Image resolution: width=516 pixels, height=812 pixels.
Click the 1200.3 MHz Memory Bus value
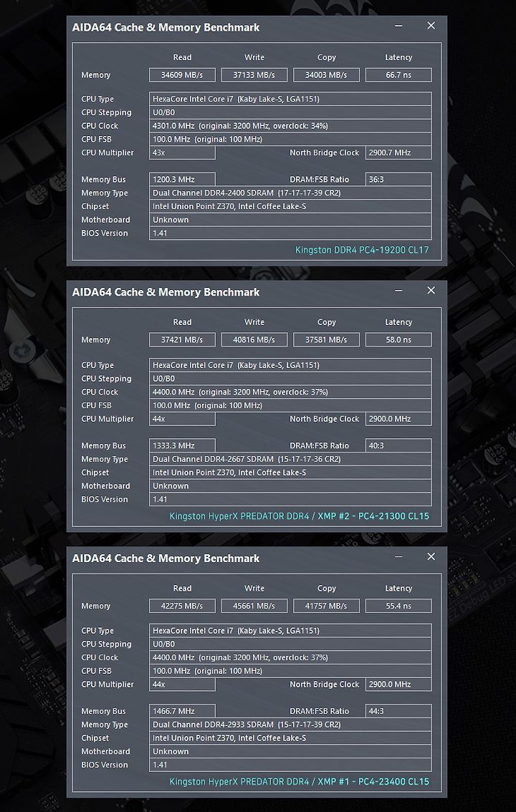pos(182,180)
